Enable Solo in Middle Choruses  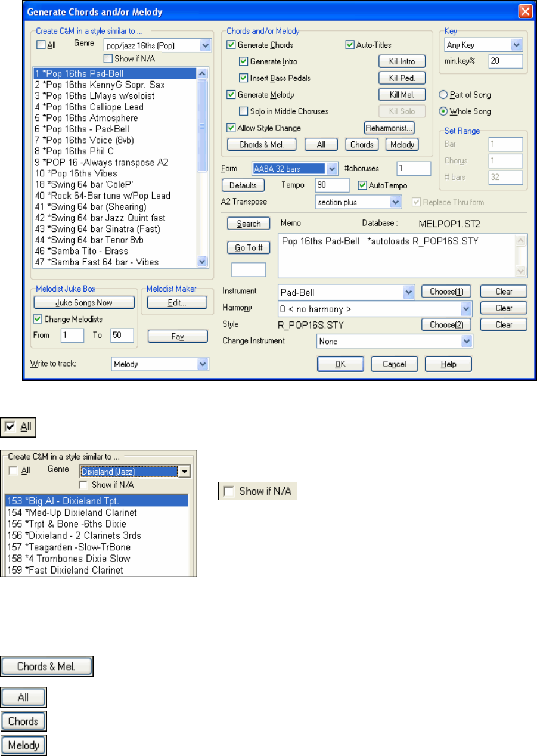(243, 111)
